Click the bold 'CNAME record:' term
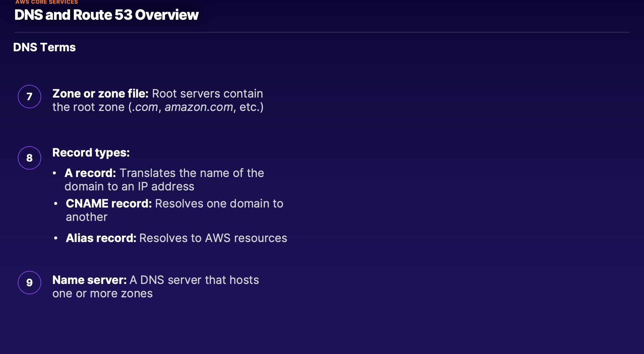This screenshot has width=644, height=354. [x=109, y=204]
